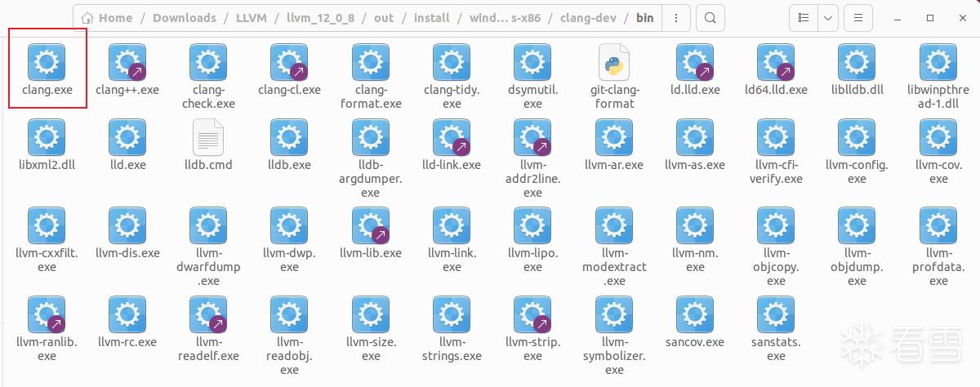Select the sanstats.exe file icon
980x387 pixels.
point(776,314)
